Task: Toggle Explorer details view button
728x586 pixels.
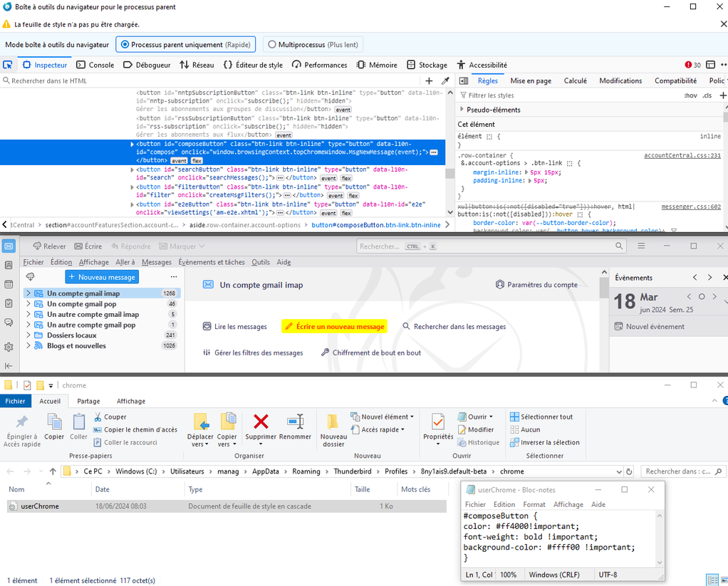Action: (712, 580)
